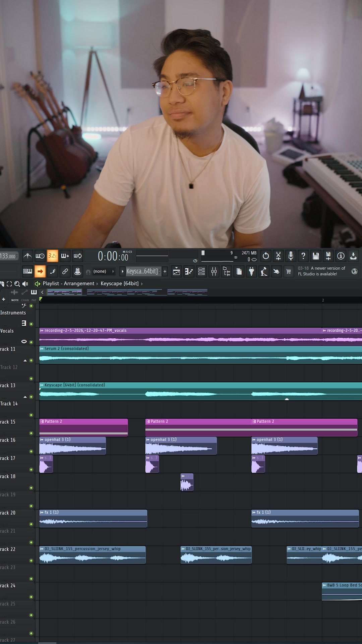Mute Track 15 green light
This screenshot has height=644, width=362.
click(x=31, y=433)
